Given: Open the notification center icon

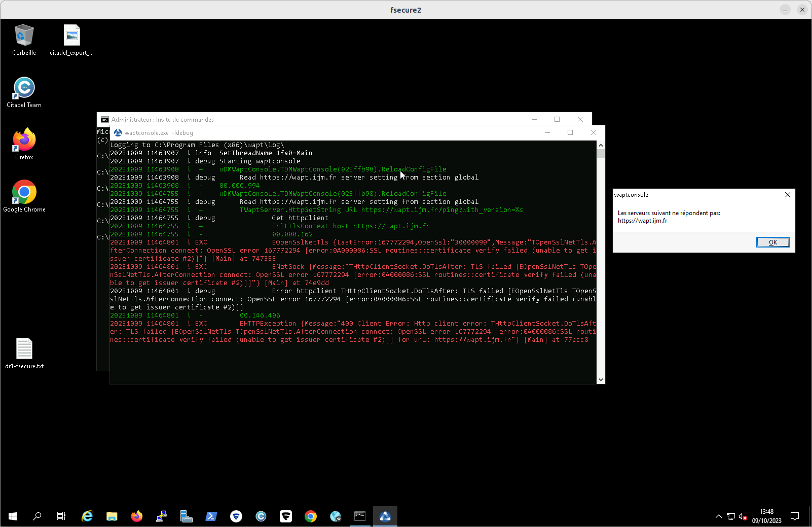Looking at the screenshot, I should pyautogui.click(x=795, y=516).
